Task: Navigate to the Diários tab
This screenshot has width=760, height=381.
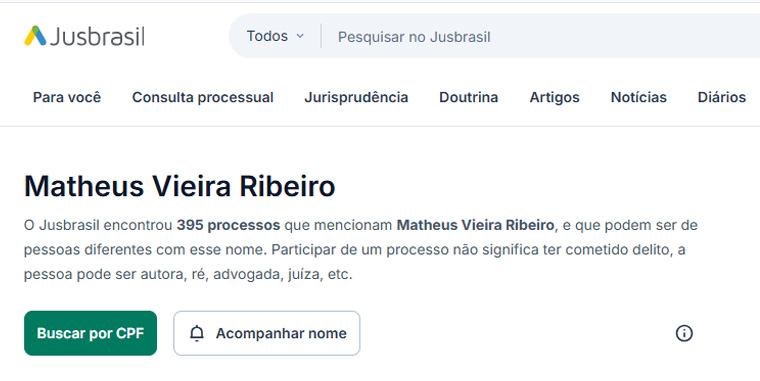Action: click(722, 97)
